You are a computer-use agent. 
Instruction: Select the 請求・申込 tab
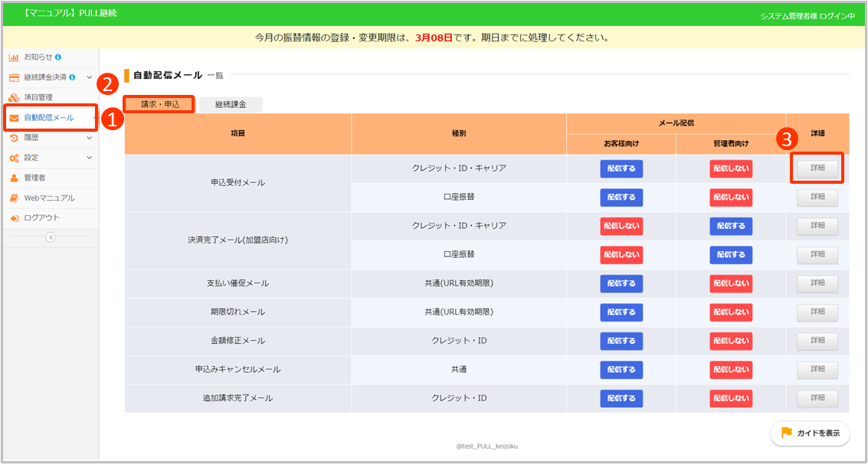tap(160, 104)
